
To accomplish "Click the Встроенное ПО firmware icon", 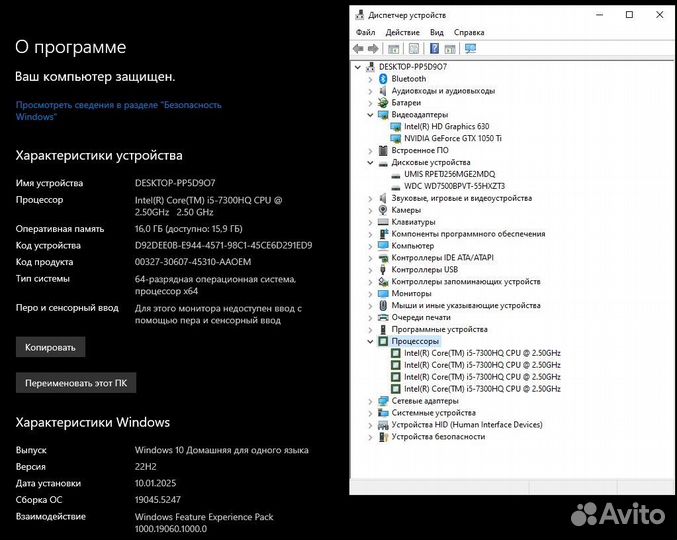I will (383, 151).
